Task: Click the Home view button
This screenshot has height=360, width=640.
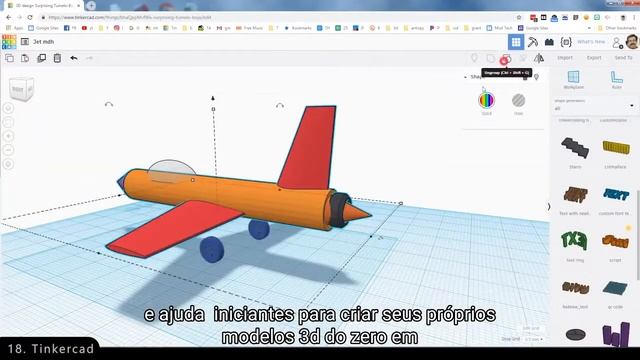Action: click(9, 108)
